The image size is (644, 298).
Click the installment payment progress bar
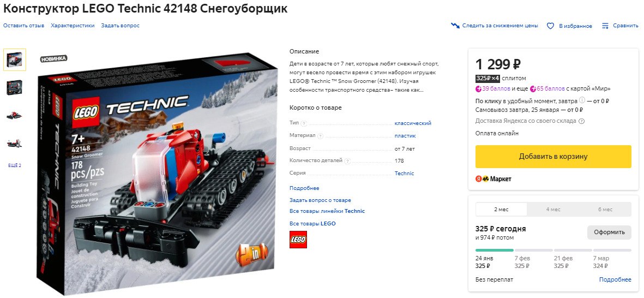click(x=553, y=251)
